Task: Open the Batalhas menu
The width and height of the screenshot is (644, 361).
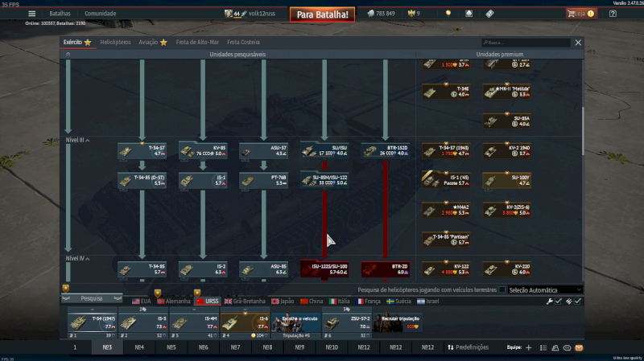Action: point(60,14)
